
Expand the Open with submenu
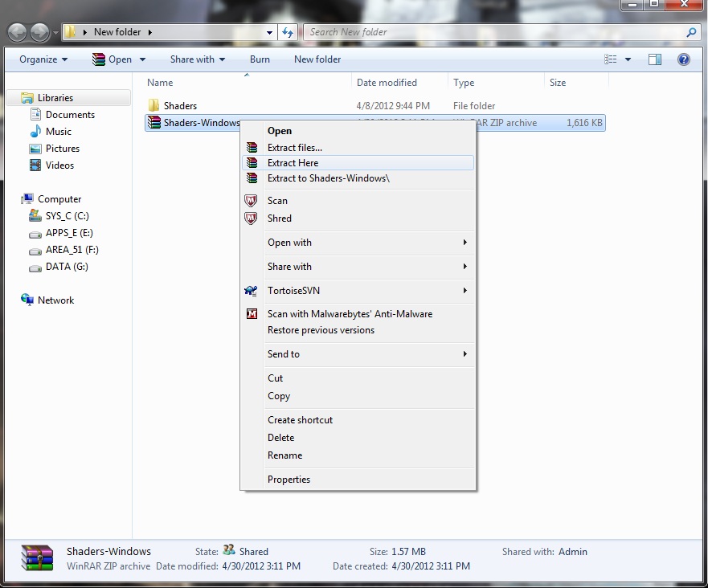[x=464, y=243]
